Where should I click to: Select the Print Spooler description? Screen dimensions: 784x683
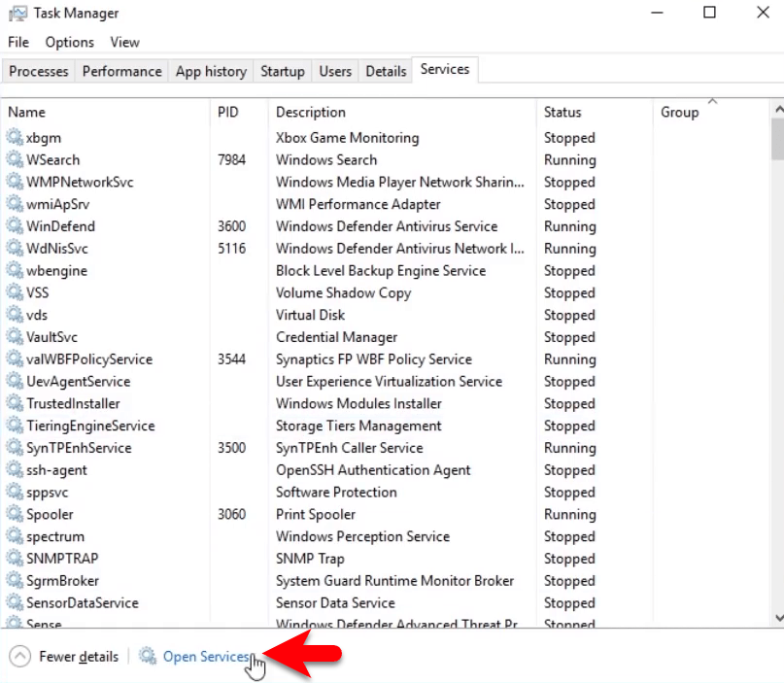(316, 515)
